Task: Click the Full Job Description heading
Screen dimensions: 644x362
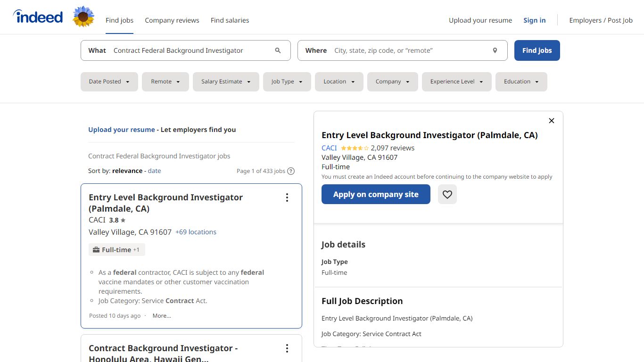Action: point(362,301)
